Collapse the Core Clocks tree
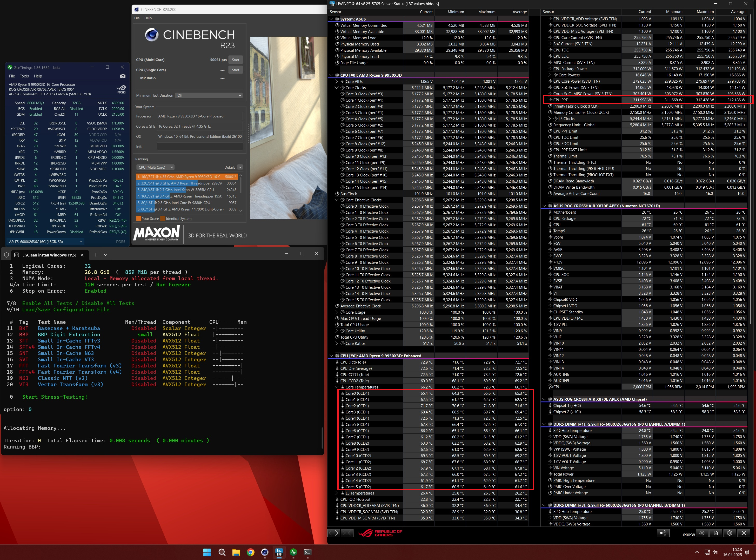The width and height of the screenshot is (756, 560). pos(337,88)
